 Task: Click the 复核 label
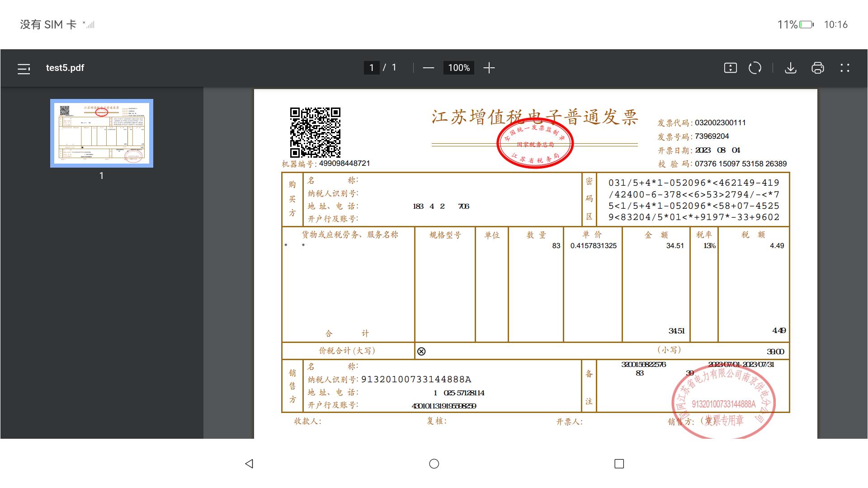437,421
